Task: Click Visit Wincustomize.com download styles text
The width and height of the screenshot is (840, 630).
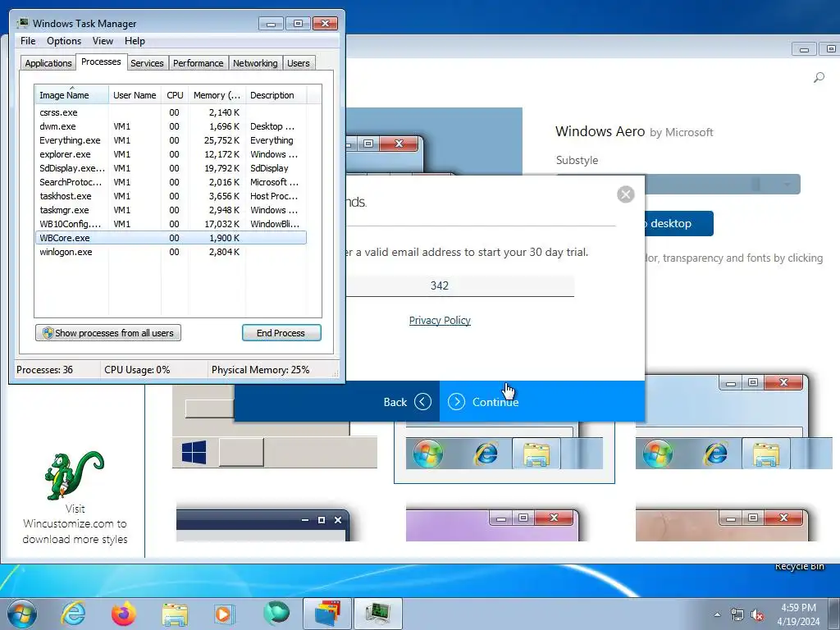Action: point(75,524)
